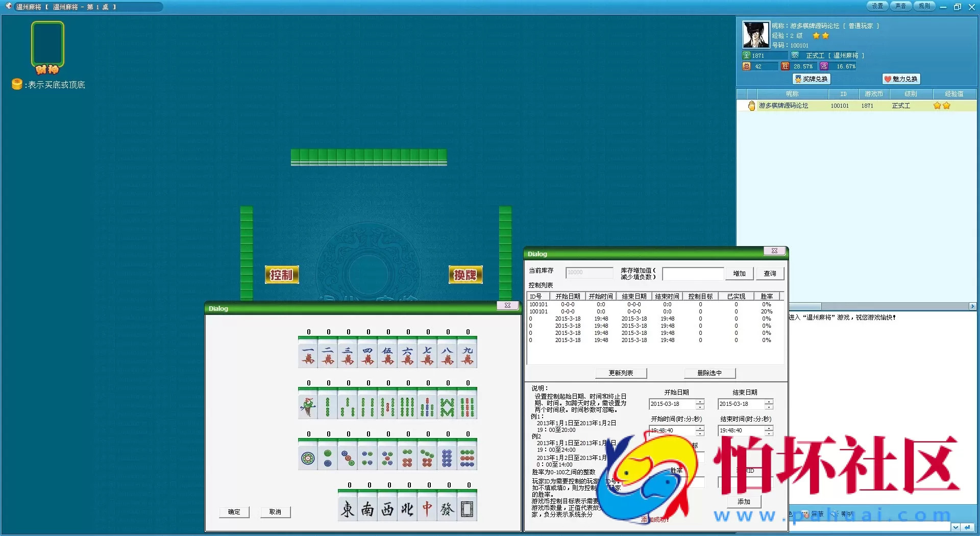
Task: Expand the chat input dropdown arrow
Action: 955,527
